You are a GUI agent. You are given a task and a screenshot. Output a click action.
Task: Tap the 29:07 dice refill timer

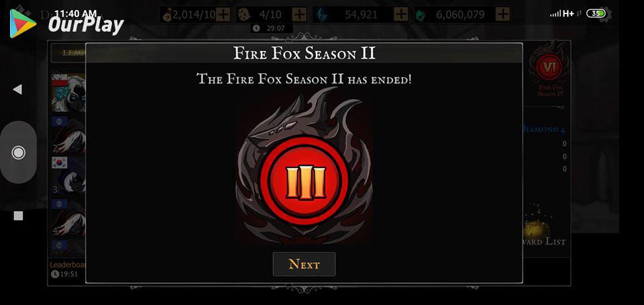[271, 28]
